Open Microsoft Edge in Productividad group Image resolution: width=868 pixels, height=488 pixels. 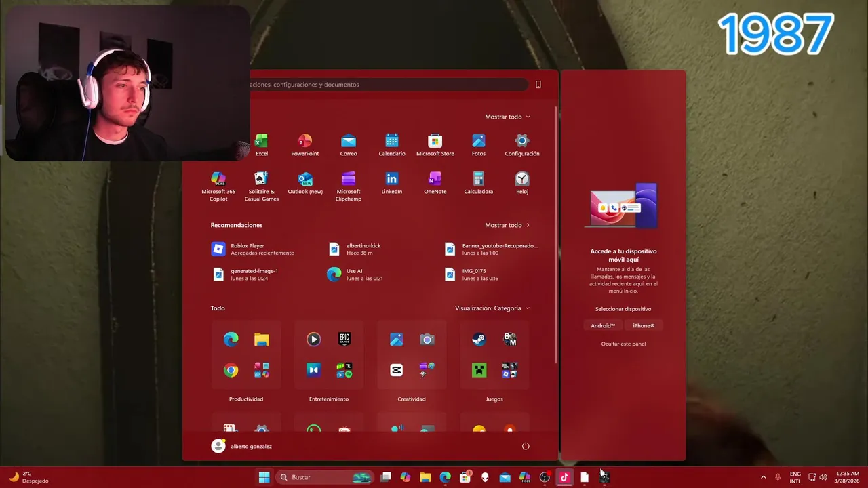(x=231, y=340)
